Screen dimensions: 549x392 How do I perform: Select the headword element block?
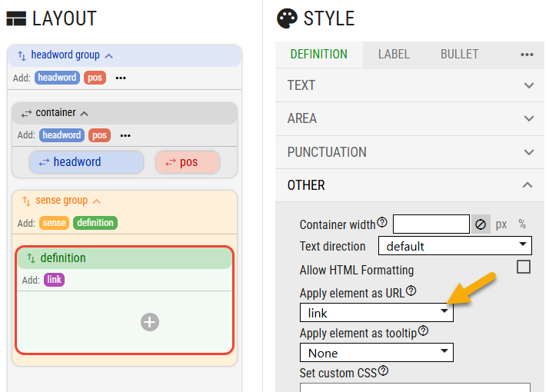click(x=86, y=162)
